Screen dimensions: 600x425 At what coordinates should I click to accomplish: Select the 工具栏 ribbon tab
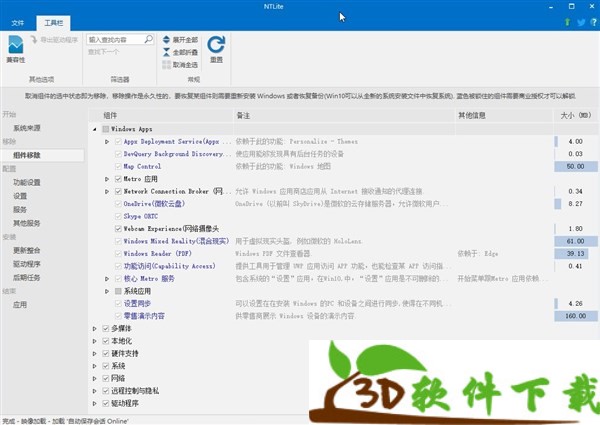tap(53, 23)
